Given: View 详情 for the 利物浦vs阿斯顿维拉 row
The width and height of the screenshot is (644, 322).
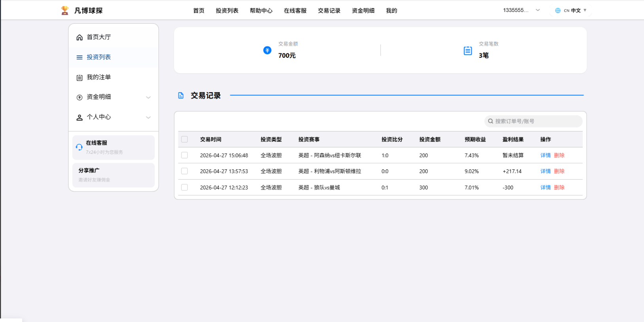Looking at the screenshot, I should 546,171.
